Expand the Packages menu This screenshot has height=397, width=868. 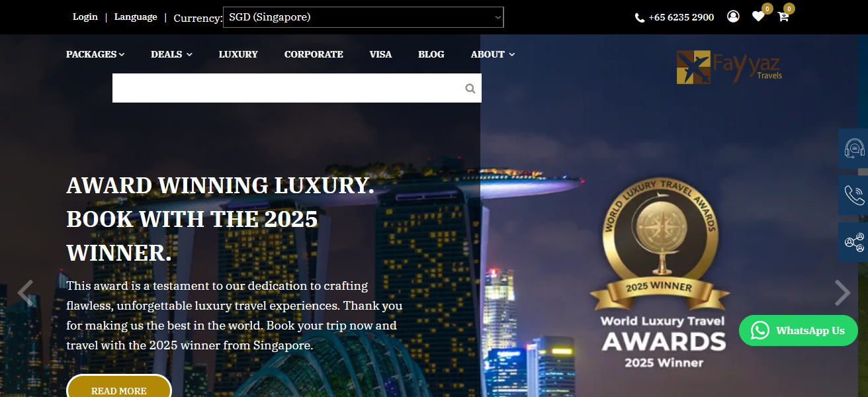(95, 54)
